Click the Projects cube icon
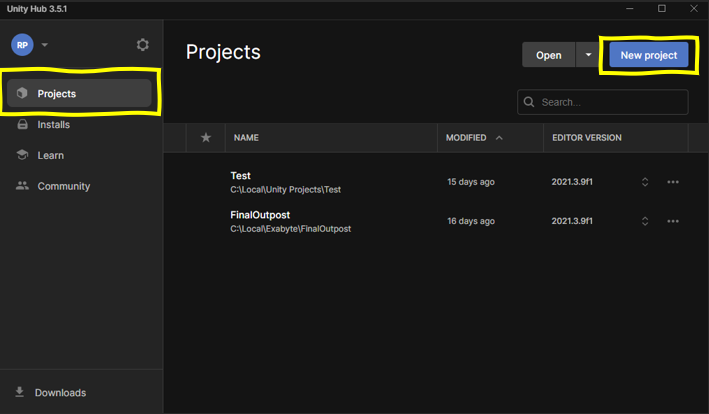Viewport: 709px width, 414px height. point(22,93)
